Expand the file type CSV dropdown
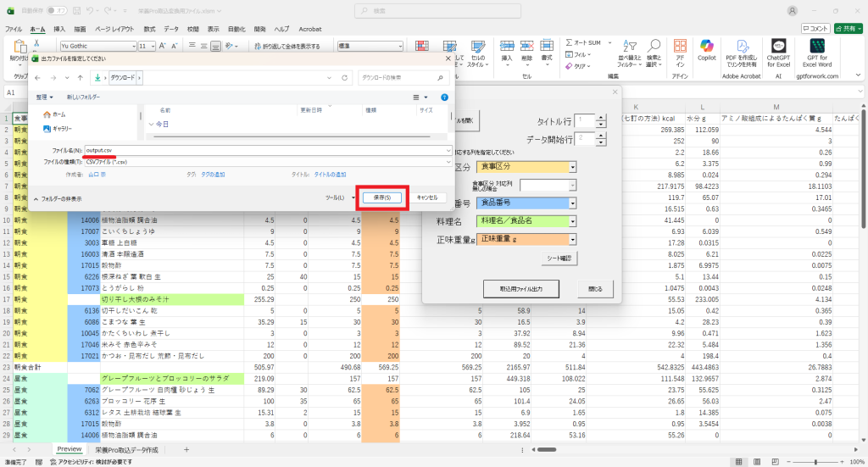Viewport: 868px width, 467px height. [x=448, y=160]
